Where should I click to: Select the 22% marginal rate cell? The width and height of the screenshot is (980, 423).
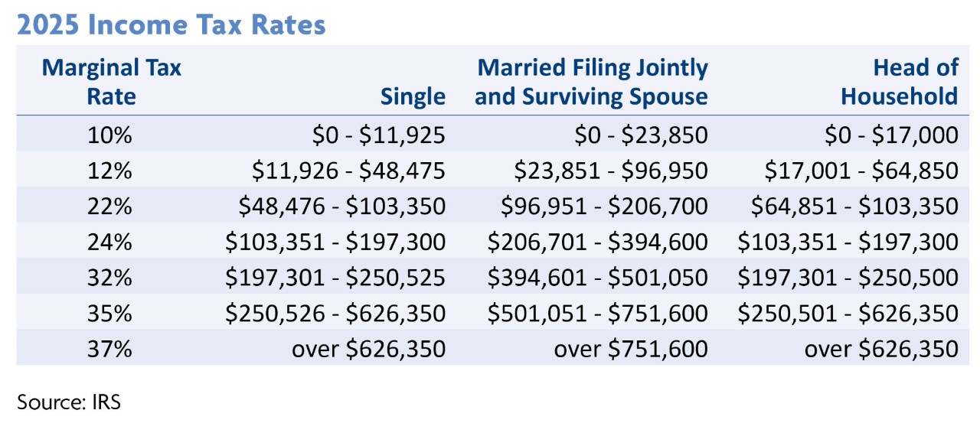(112, 207)
